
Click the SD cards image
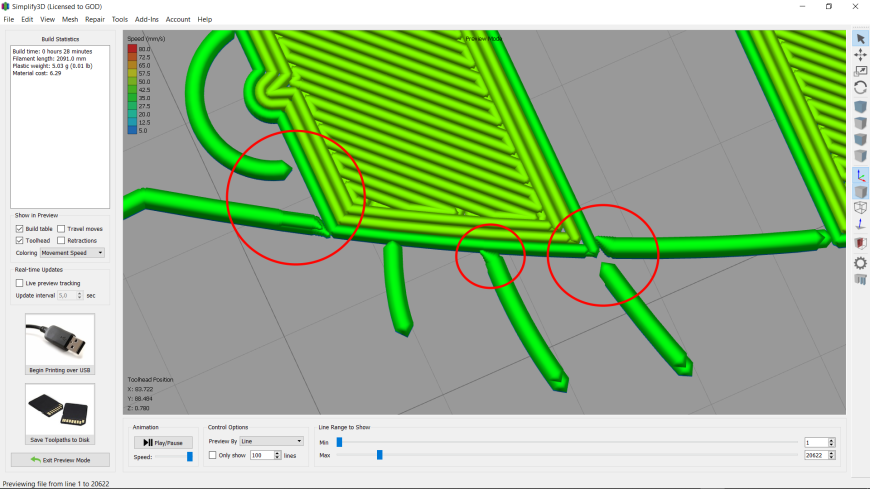tap(60, 410)
